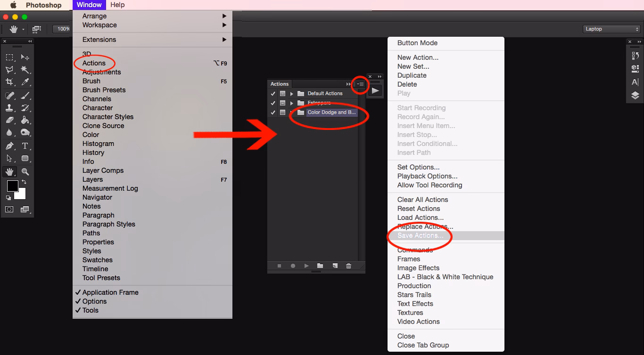Open the Extensions submenu

[152, 40]
